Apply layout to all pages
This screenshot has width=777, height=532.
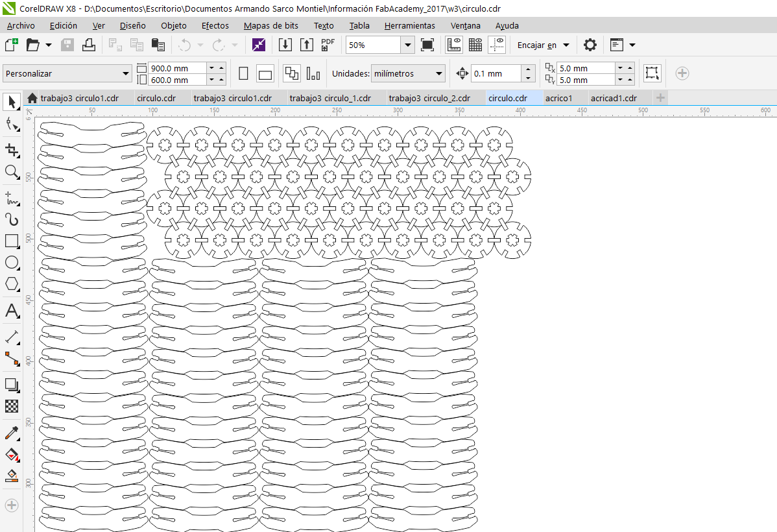291,74
